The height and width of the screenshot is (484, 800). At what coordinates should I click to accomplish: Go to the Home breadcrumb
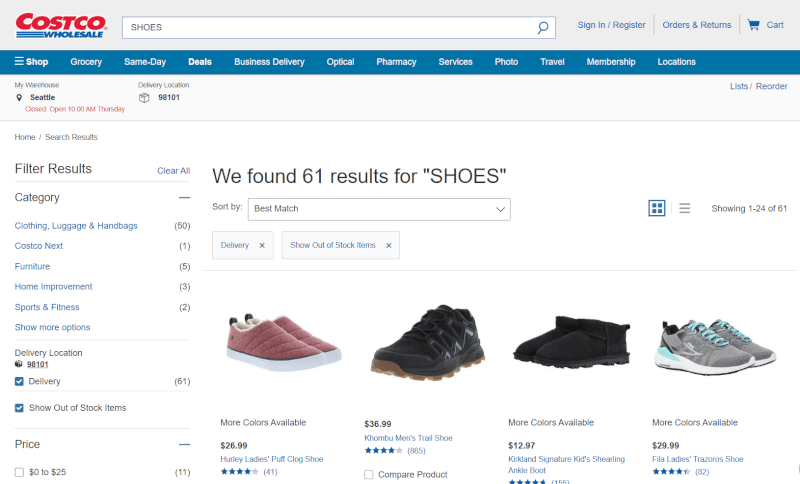tap(25, 137)
